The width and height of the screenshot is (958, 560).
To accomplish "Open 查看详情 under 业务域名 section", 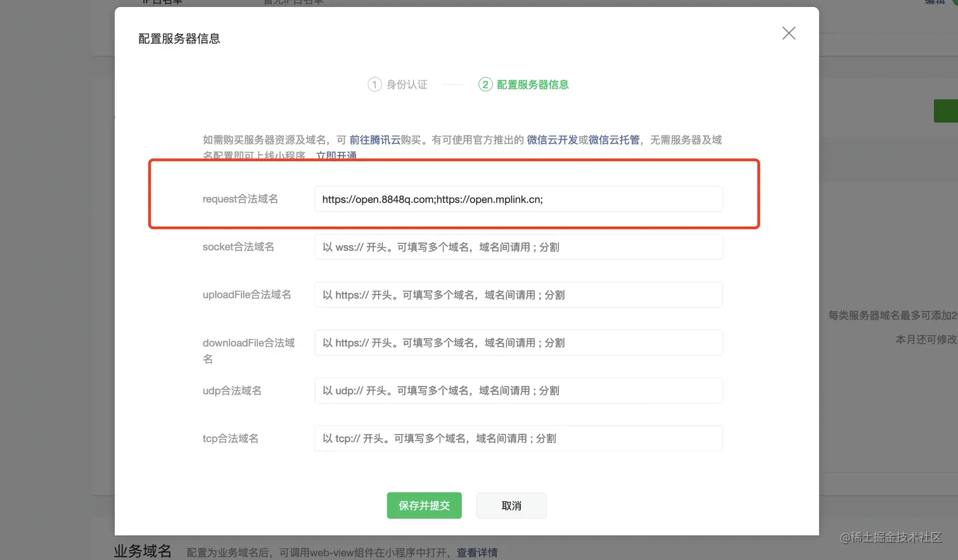I will (476, 552).
